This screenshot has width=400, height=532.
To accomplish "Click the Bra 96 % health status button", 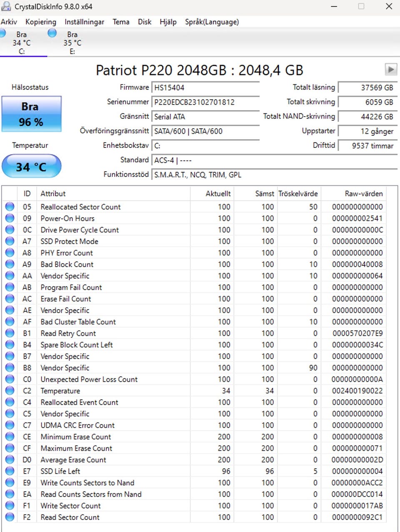I will coord(31,114).
